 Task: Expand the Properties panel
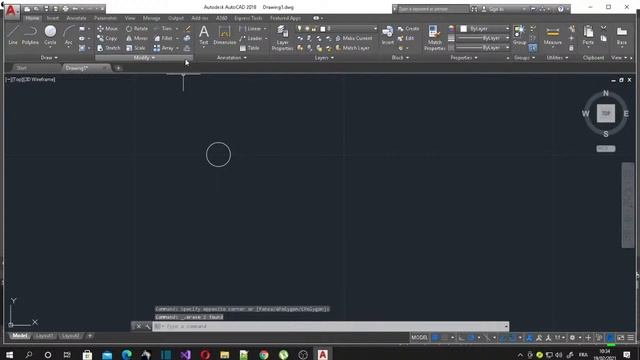coord(464,58)
